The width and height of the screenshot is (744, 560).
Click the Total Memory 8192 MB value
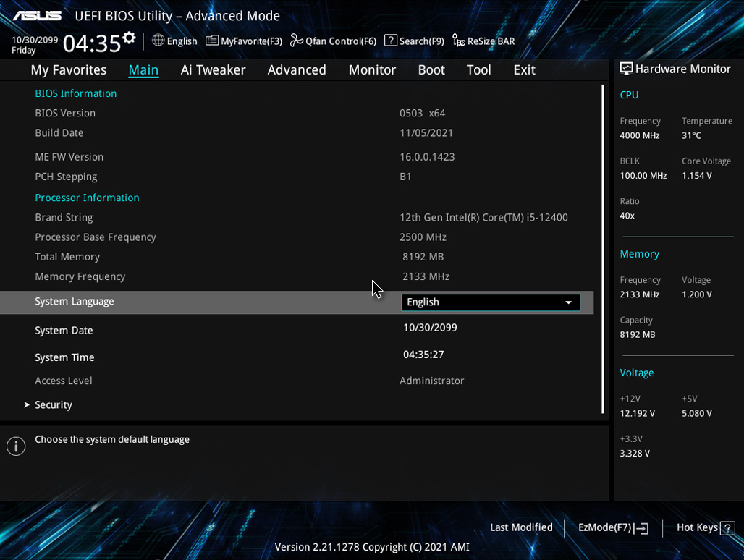click(423, 257)
